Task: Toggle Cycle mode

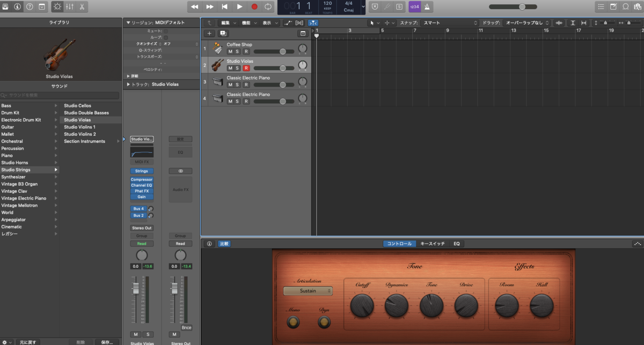Action: (x=269, y=6)
